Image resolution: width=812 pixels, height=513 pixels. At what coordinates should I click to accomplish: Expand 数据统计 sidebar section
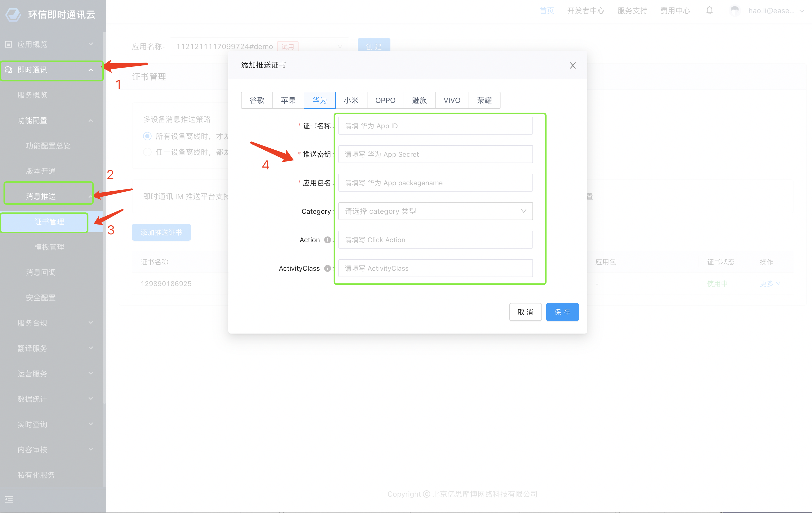click(91, 399)
